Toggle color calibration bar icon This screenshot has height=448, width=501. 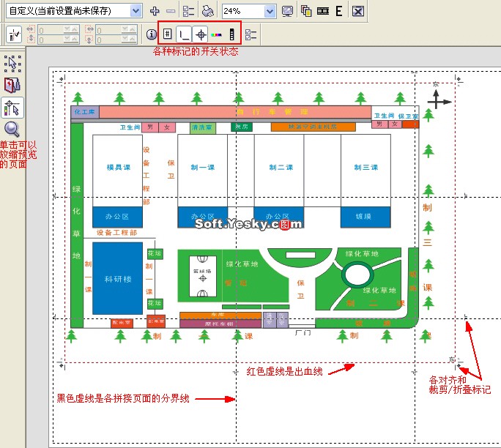point(216,34)
